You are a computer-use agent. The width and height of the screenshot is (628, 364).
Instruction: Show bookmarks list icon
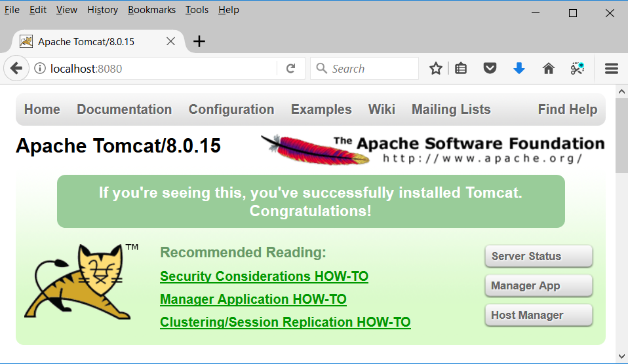tap(461, 68)
